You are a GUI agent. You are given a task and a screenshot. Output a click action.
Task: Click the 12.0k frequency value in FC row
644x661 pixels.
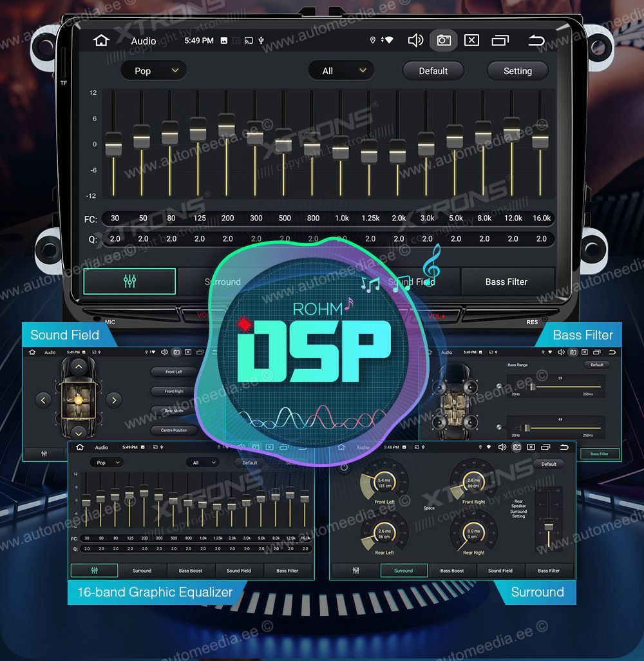pyautogui.click(x=513, y=218)
